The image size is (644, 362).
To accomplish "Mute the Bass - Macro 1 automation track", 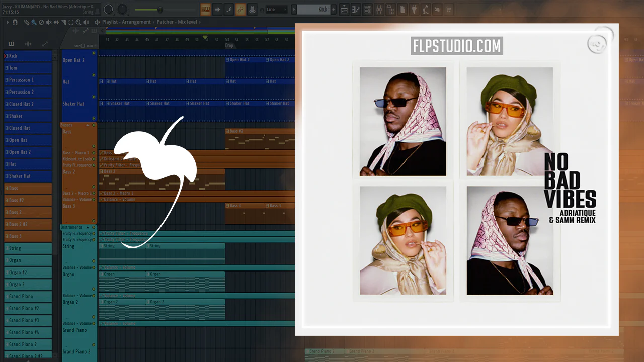I will [94, 153].
